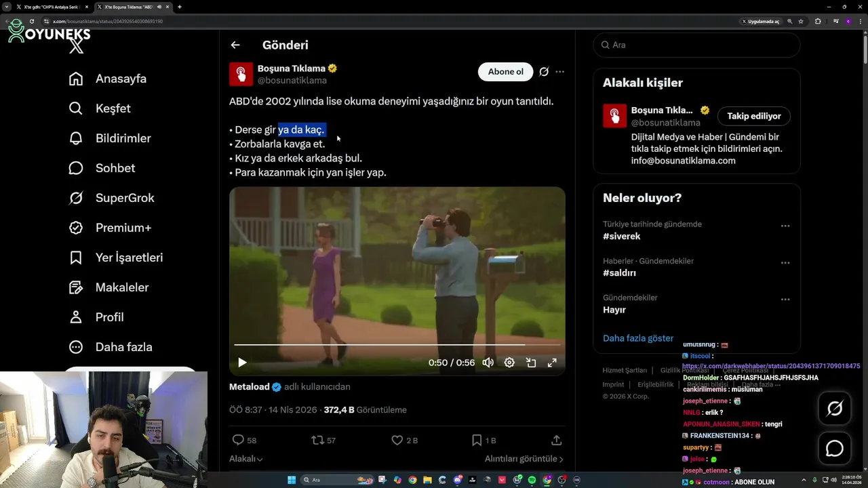Screen dimensions: 868x488
Task: Switch to the first X'te gdh browser tab
Action: pos(52,7)
